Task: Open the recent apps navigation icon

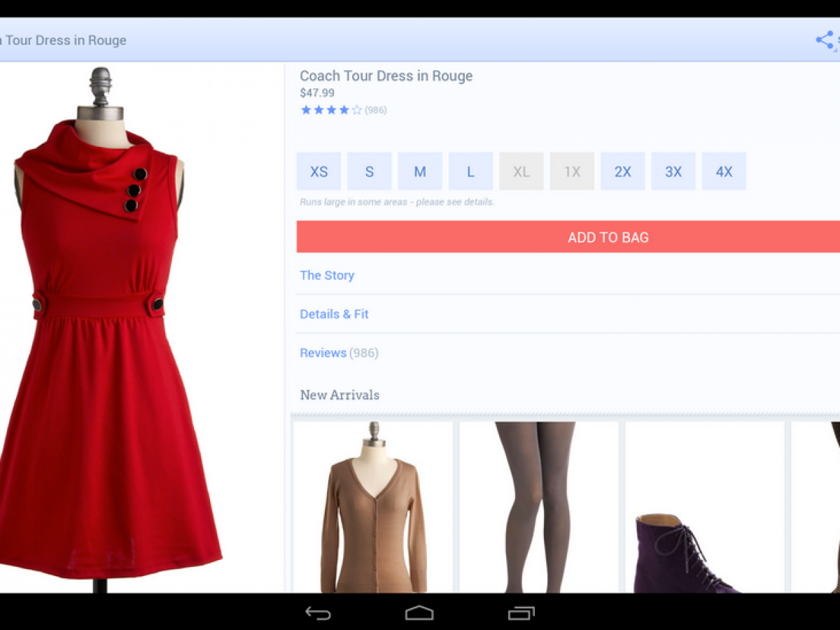Action: [521, 613]
